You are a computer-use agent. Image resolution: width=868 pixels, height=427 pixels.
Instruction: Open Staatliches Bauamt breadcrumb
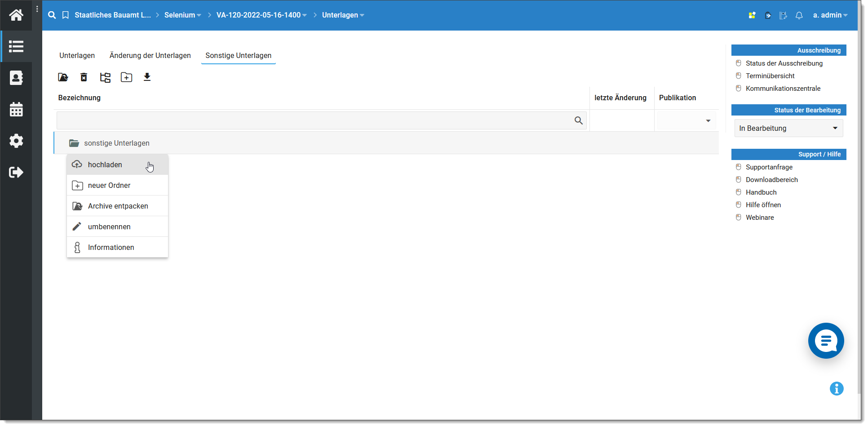(113, 15)
